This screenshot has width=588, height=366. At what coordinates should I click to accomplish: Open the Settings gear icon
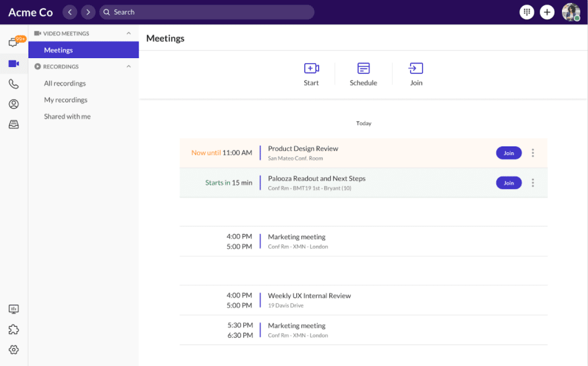14,349
